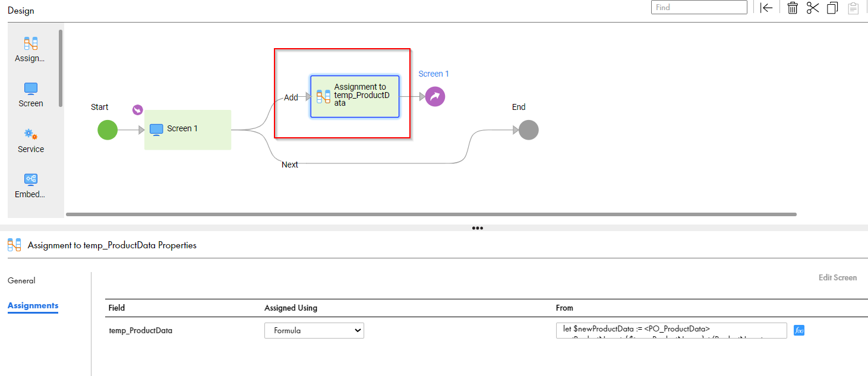Click the purple jump arrow to Screen 1

(x=435, y=96)
